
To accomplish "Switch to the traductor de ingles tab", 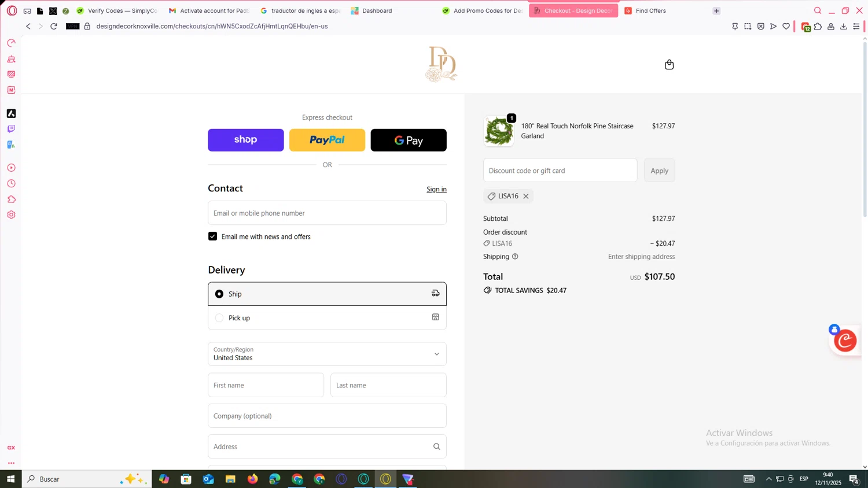I will coord(300,10).
